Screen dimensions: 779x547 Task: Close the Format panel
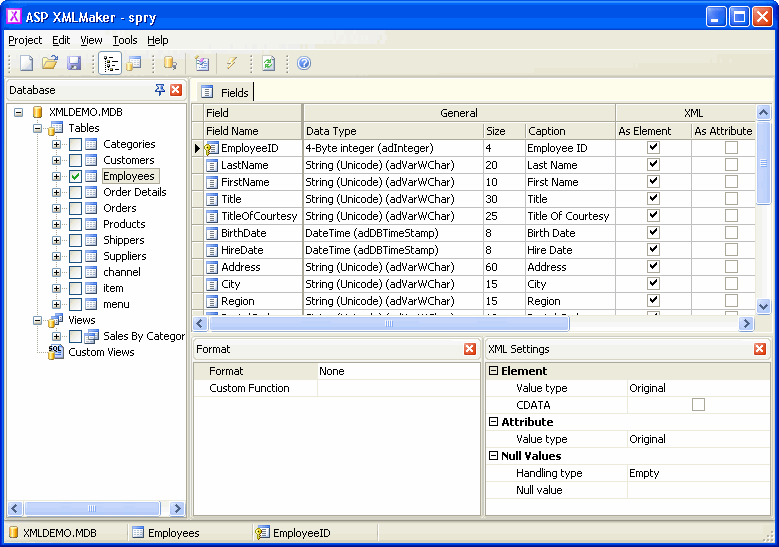pos(470,349)
